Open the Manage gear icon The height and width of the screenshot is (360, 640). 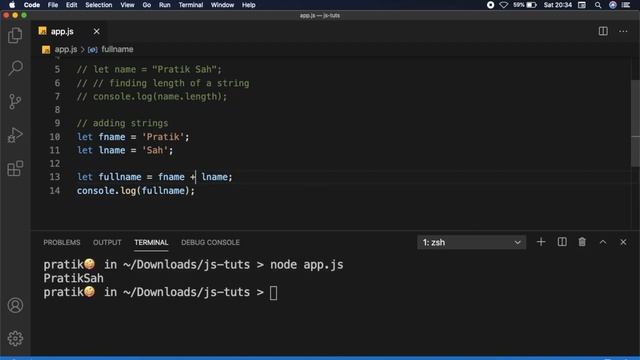coord(15,338)
